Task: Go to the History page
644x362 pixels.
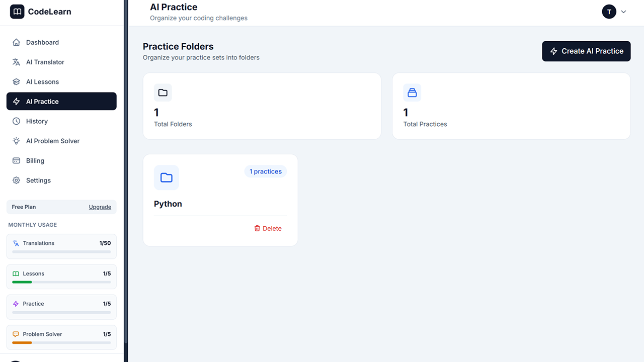Action: click(37, 122)
